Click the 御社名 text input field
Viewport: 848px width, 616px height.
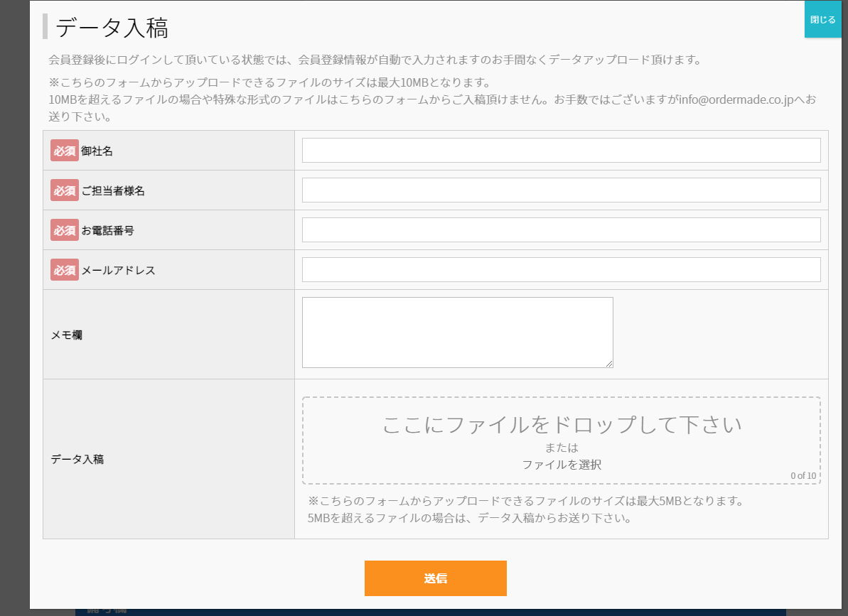pos(561,151)
